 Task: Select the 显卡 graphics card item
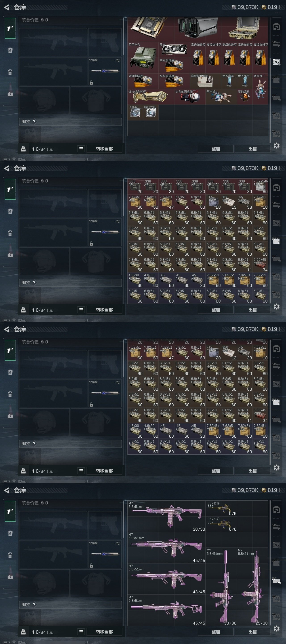[x=174, y=50]
